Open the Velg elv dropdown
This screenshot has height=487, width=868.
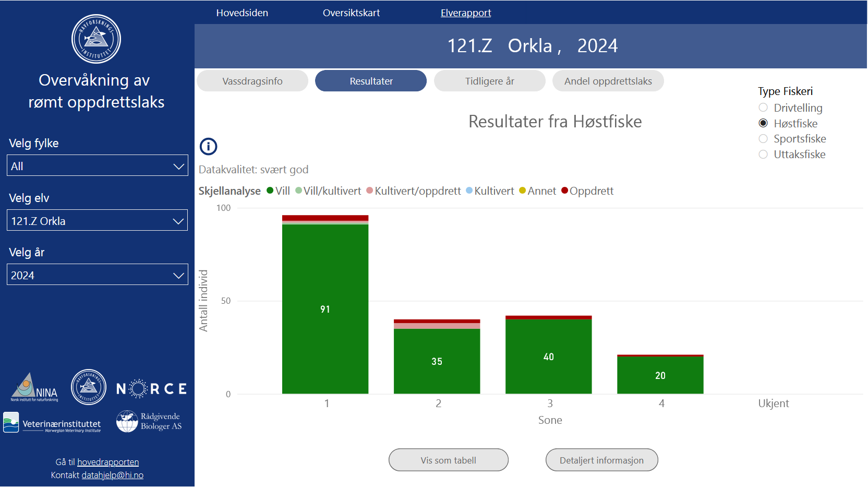tap(97, 220)
